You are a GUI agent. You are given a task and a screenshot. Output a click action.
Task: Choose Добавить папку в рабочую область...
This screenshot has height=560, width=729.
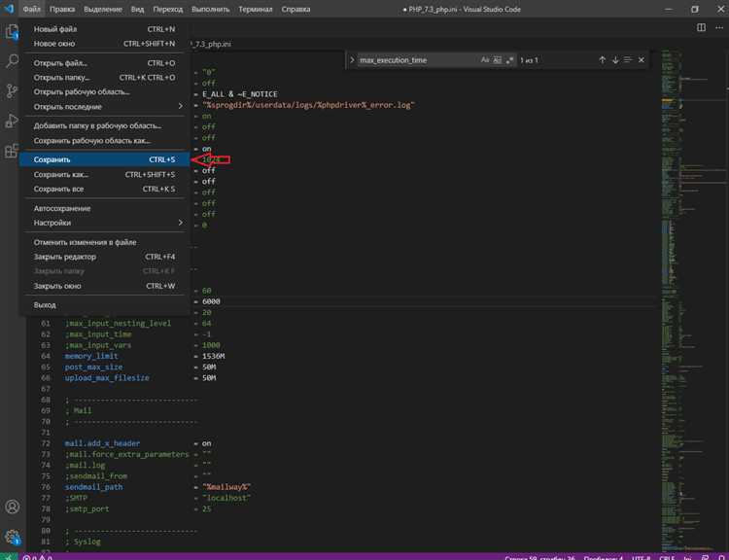click(105, 125)
